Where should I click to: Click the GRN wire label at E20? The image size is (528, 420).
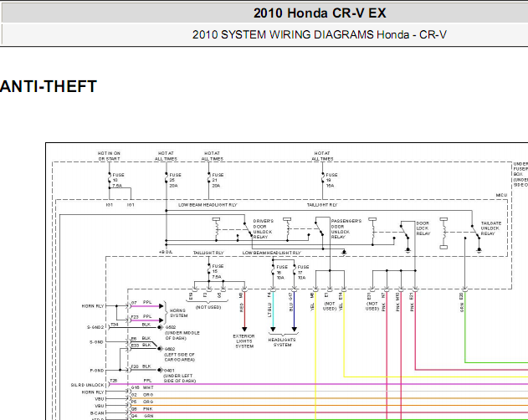point(462,307)
